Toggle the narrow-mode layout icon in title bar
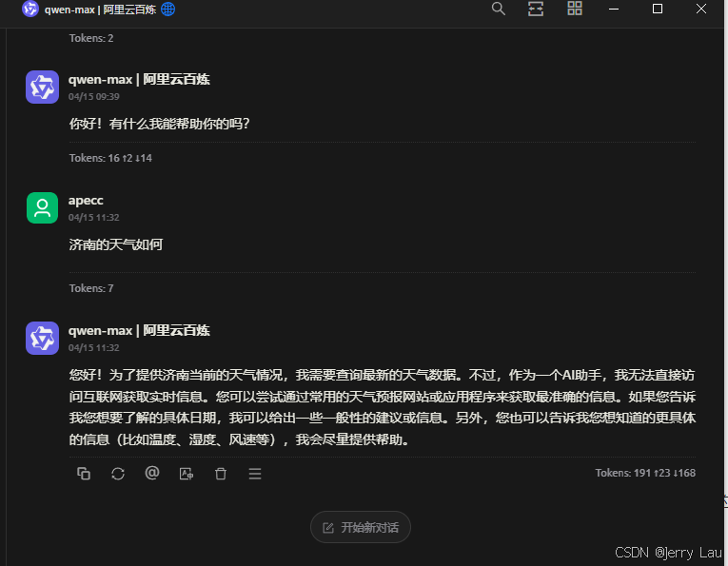This screenshot has height=566, width=728. (536, 9)
